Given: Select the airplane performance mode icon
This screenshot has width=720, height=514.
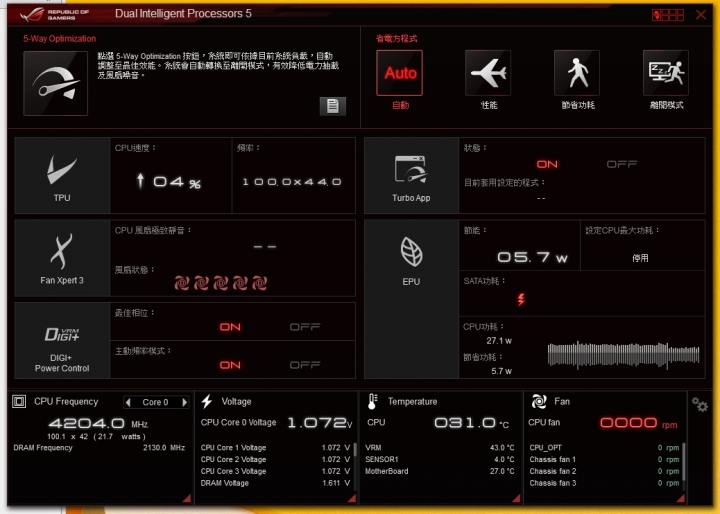Looking at the screenshot, I should tap(488, 73).
